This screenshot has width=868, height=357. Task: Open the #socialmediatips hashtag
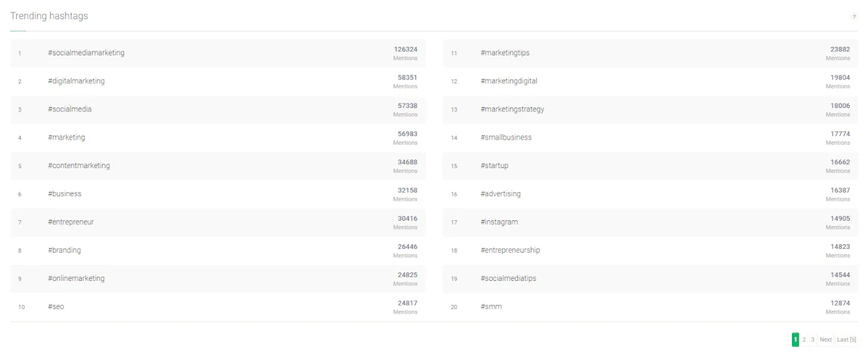tap(508, 279)
